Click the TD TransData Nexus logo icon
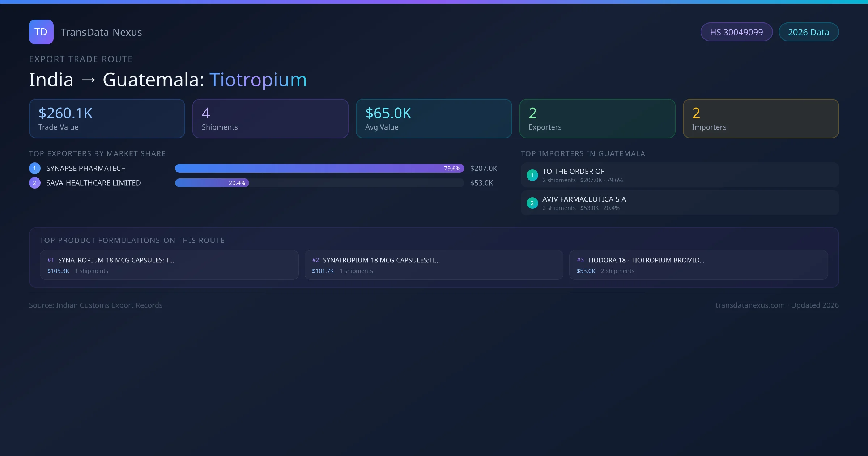868x456 pixels. pos(41,32)
